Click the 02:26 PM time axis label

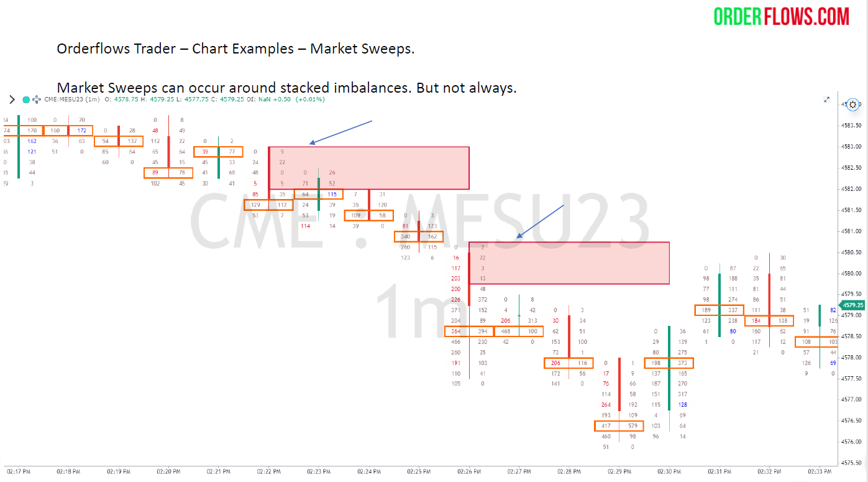[x=469, y=472]
